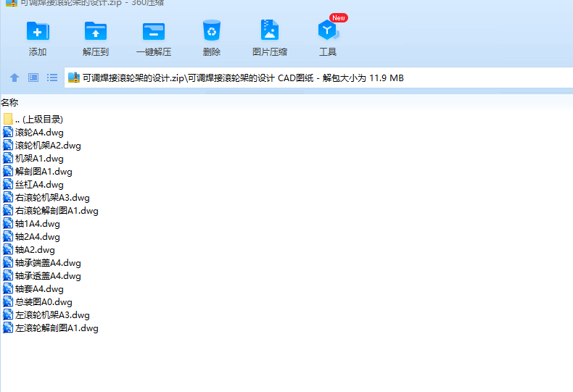Viewport: 573px width, 392px height.
Task: Click the 一键解压 (One-click extract) icon
Action: point(154,31)
